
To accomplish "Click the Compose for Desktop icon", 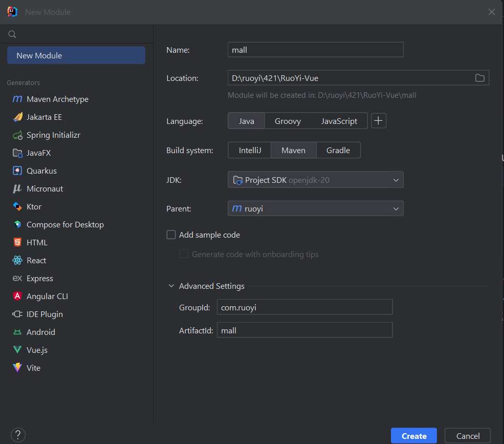I will point(17,225).
